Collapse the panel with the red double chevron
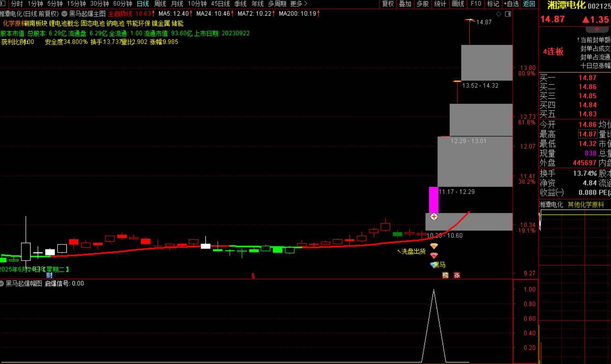This screenshot has height=364, width=611. click(x=597, y=29)
